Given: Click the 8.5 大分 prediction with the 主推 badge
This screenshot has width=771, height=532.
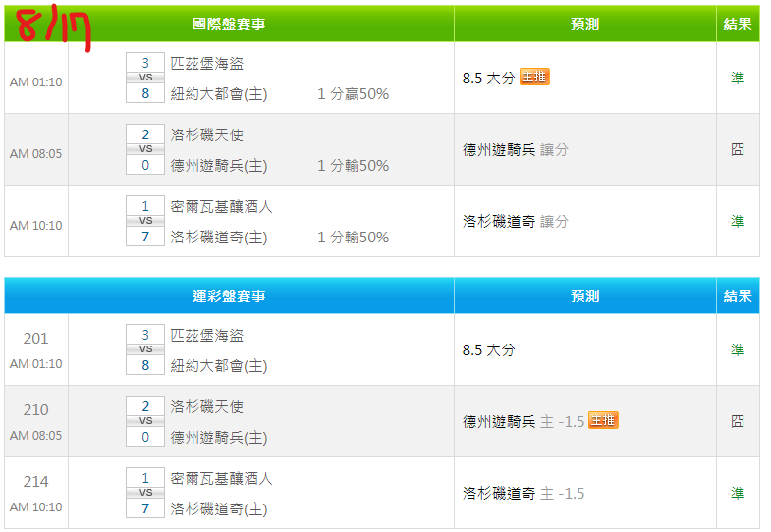Looking at the screenshot, I should [489, 79].
